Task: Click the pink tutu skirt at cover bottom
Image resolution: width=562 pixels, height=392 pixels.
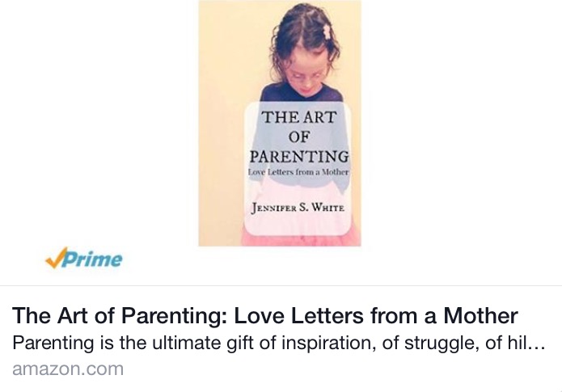Action: click(301, 239)
